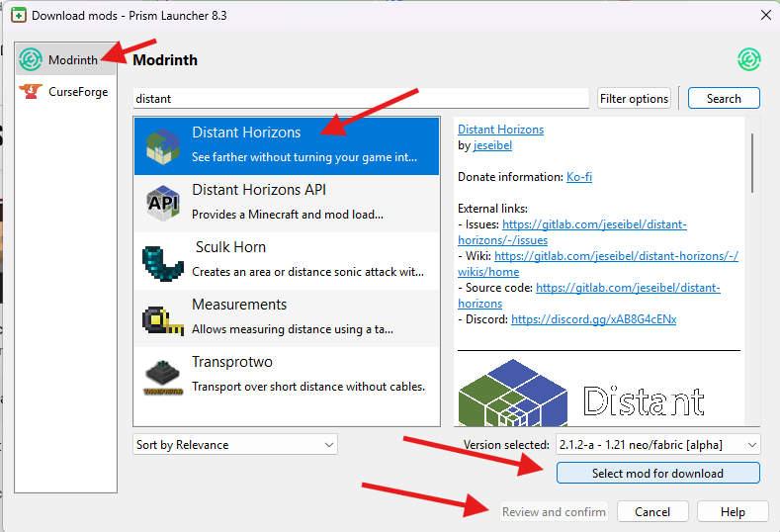This screenshot has width=780, height=532.
Task: Close the Download mods dialog
Action: [x=766, y=15]
